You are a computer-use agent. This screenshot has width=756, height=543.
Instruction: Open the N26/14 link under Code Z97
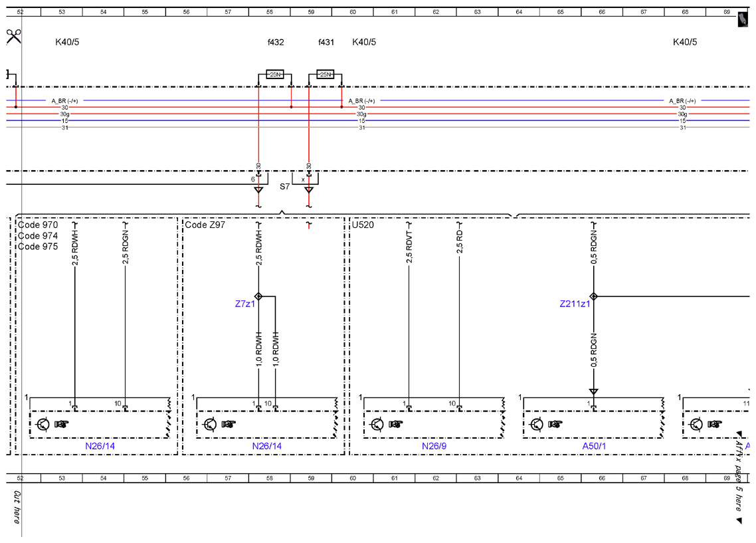tap(266, 446)
